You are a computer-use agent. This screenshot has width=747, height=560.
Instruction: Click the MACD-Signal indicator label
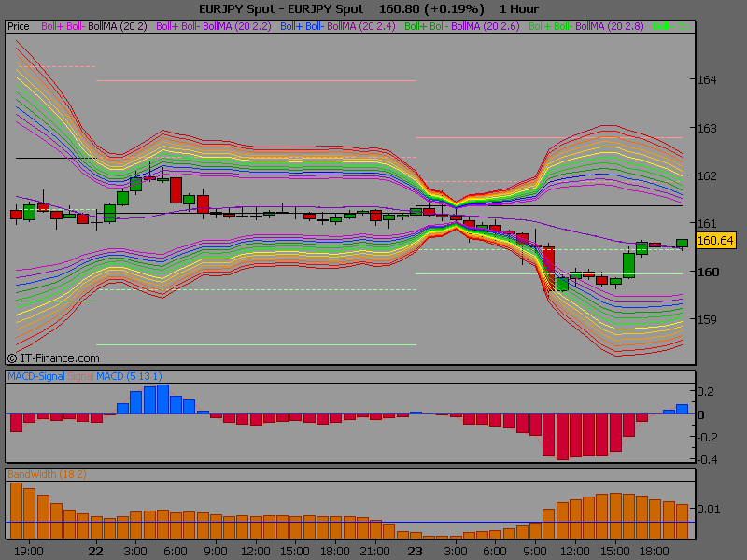pos(36,376)
